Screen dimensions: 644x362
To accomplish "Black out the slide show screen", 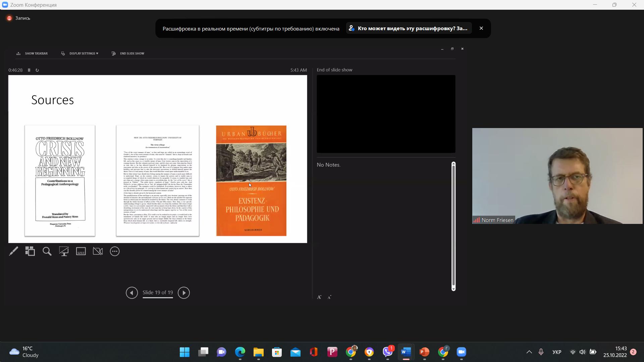I will [x=64, y=251].
